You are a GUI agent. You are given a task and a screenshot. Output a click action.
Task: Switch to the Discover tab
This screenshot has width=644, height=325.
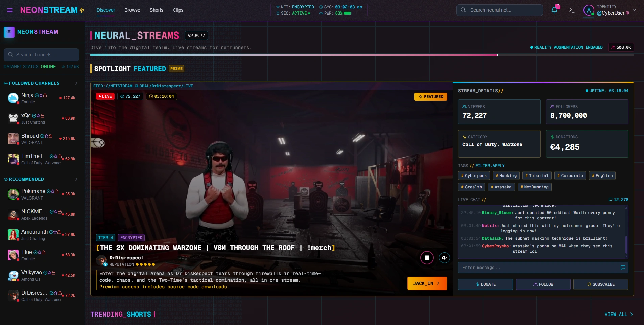click(106, 10)
